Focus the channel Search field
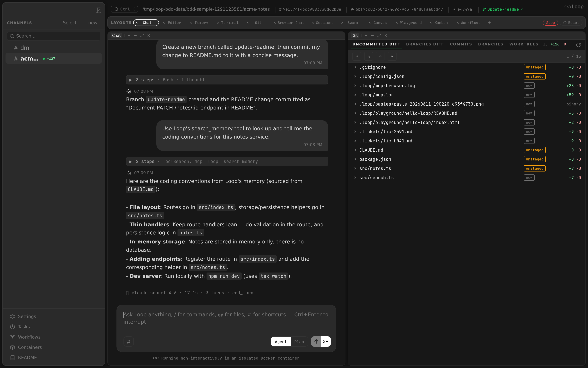Image resolution: width=588 pixels, height=368 pixels. 54,36
